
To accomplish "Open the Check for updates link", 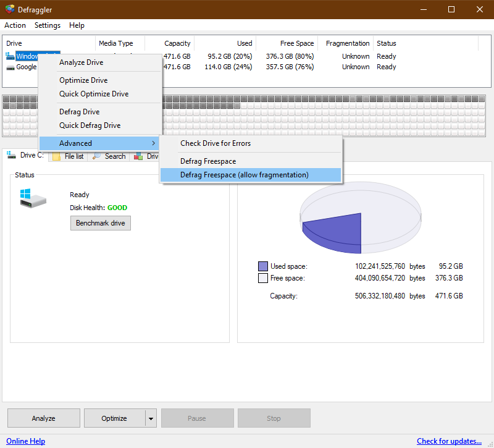I will coord(449,441).
